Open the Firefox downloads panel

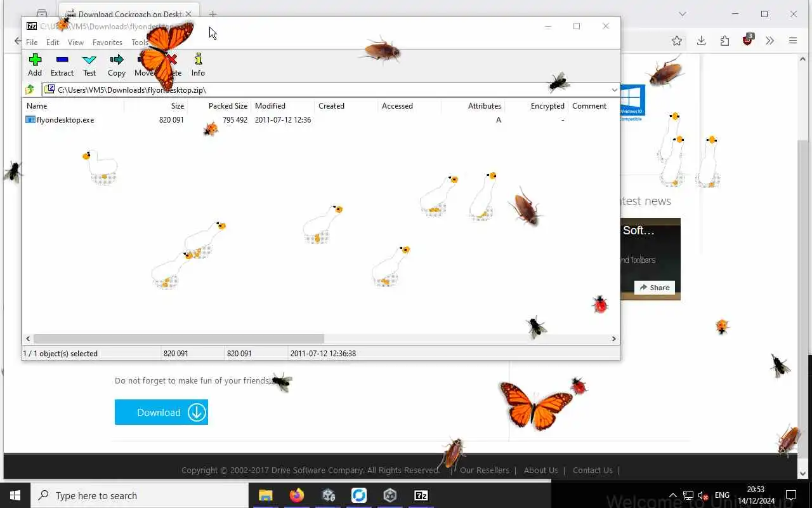pyautogui.click(x=701, y=41)
